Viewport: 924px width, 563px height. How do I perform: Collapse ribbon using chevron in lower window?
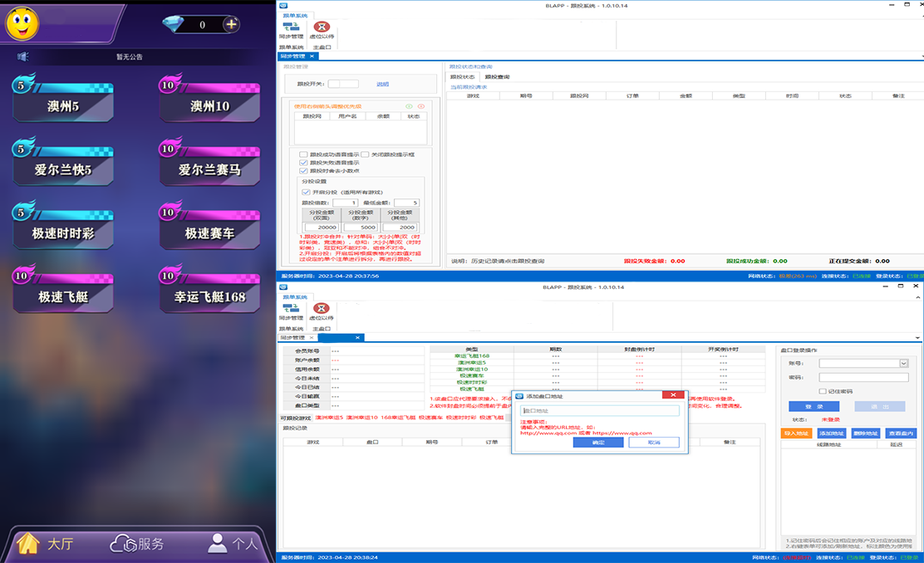coord(917,298)
